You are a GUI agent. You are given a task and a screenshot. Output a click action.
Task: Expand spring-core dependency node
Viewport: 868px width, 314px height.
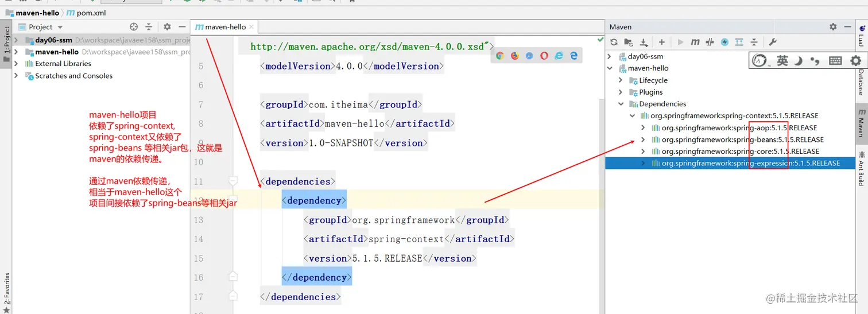click(644, 152)
